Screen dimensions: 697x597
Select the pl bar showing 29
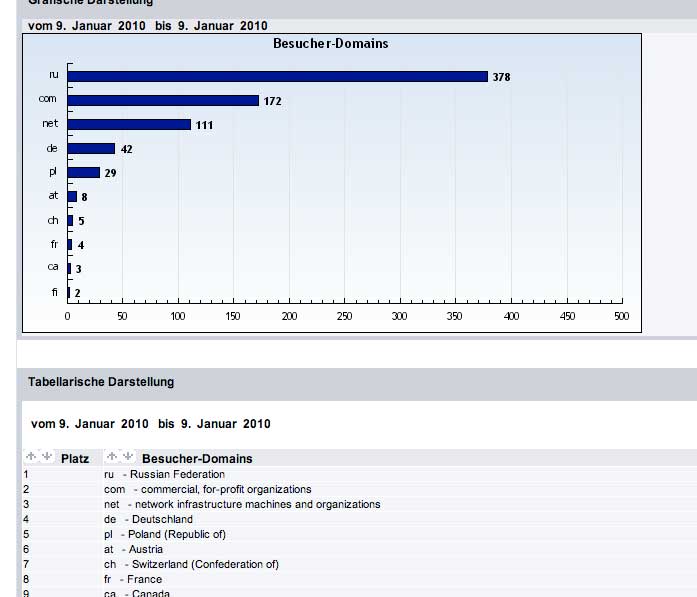[x=84, y=172]
